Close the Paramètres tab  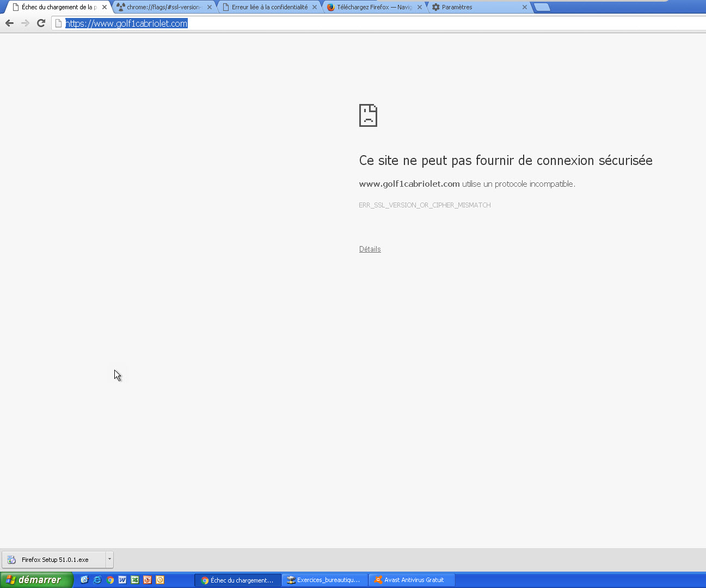pyautogui.click(x=525, y=7)
